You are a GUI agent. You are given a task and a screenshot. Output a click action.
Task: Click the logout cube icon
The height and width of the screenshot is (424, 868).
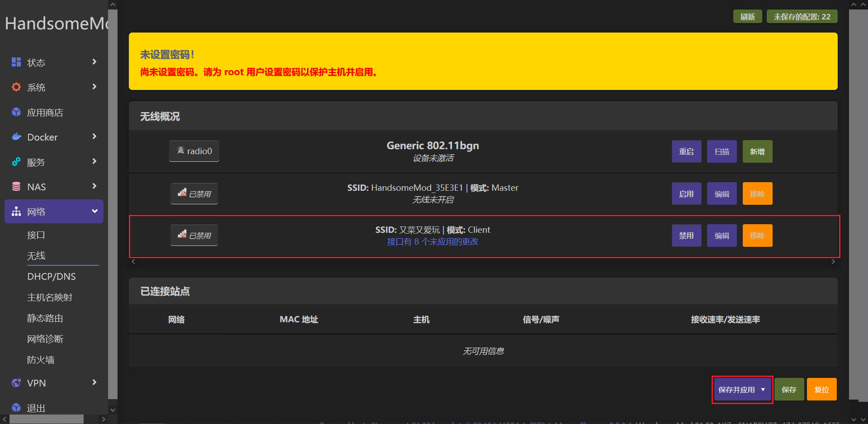[16, 408]
